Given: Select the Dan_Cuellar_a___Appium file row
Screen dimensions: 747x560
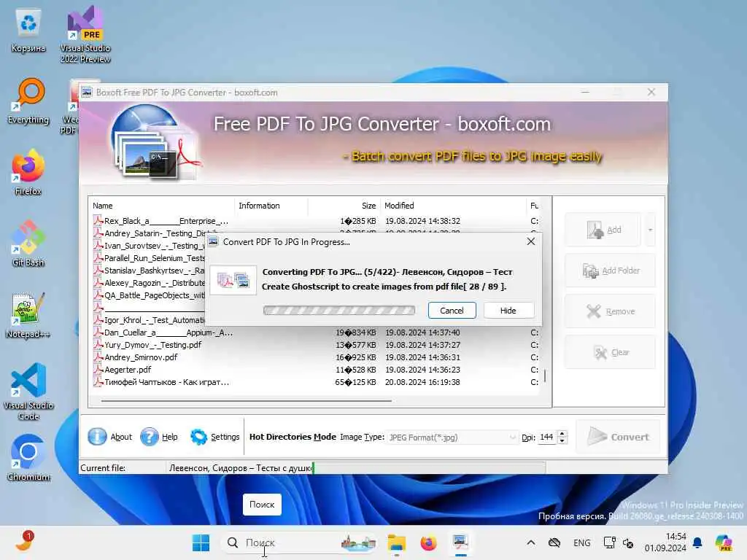Looking at the screenshot, I should (x=315, y=332).
